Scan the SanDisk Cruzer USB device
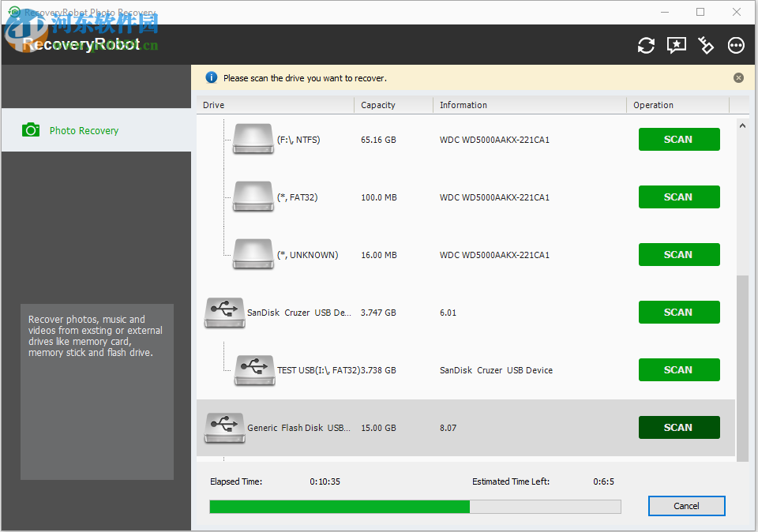The image size is (758, 532). pos(679,312)
